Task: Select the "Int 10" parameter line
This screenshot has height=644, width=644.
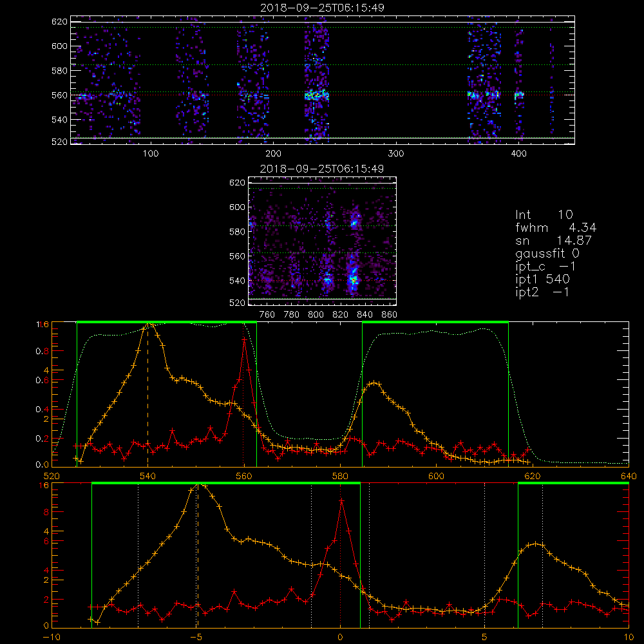Action: [544, 214]
